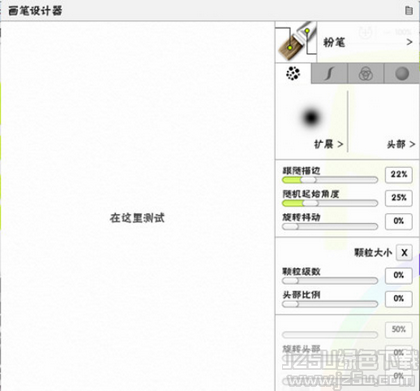Click the panel menu icon in title bar
420x391 pixels.
pyautogui.click(x=409, y=10)
